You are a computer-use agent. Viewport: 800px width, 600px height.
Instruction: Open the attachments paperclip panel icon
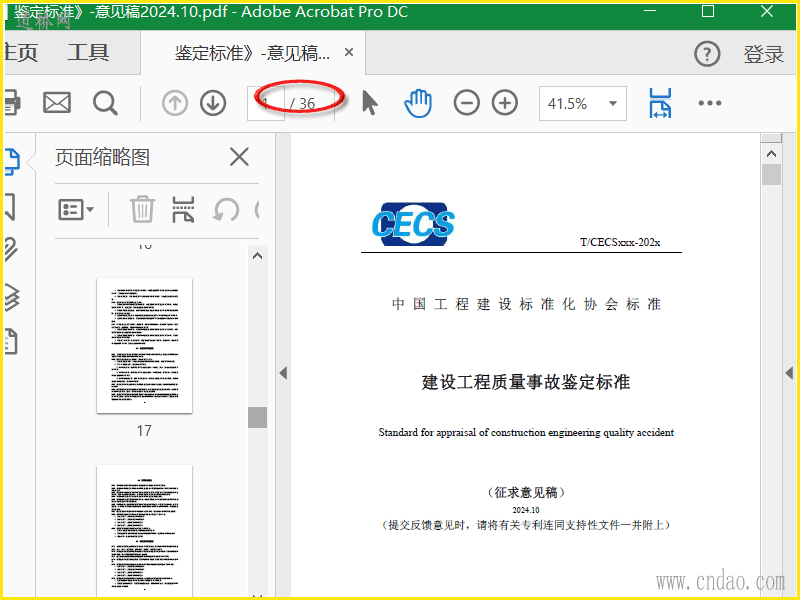pyautogui.click(x=11, y=249)
